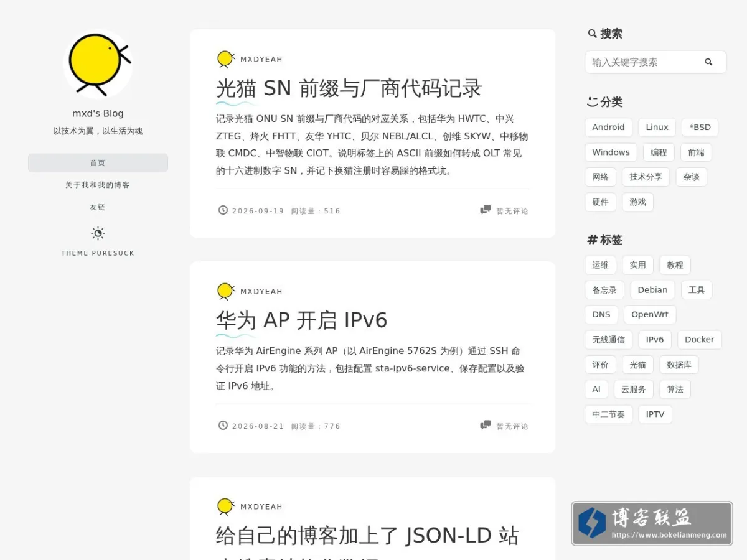
Task: Click MXDYEAH author name on JSON-LD post
Action: [x=261, y=507]
